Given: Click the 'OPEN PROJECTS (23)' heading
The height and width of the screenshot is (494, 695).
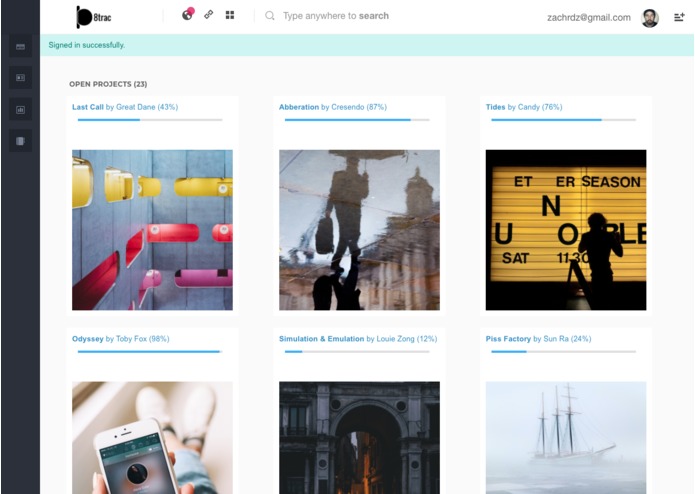Looking at the screenshot, I should click(108, 84).
